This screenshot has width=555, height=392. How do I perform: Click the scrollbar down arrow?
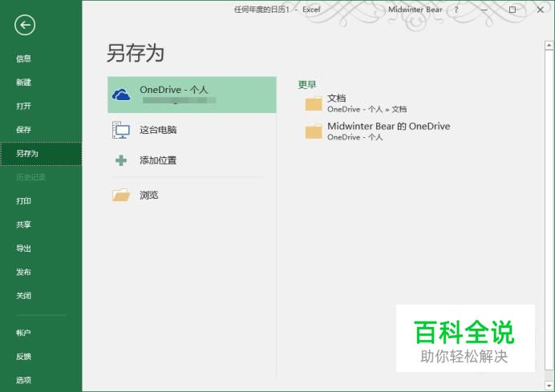tap(549, 386)
